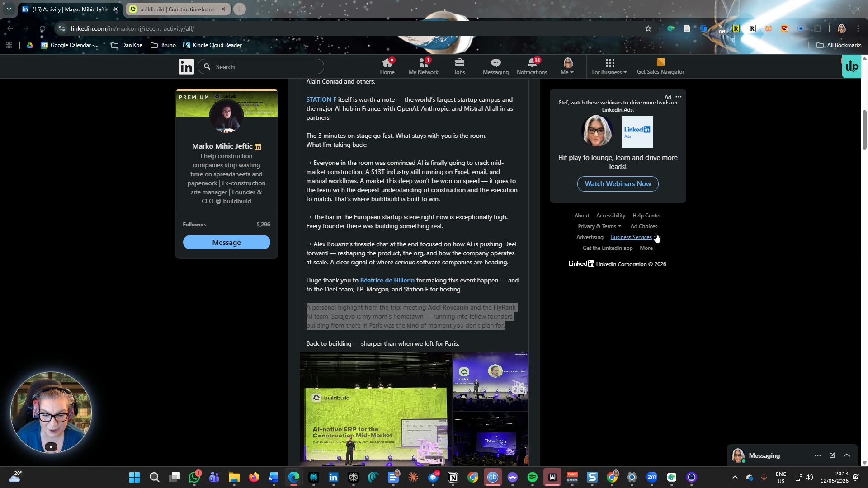Open File Explorer from the taskbar
The height and width of the screenshot is (488, 868).
point(234,477)
